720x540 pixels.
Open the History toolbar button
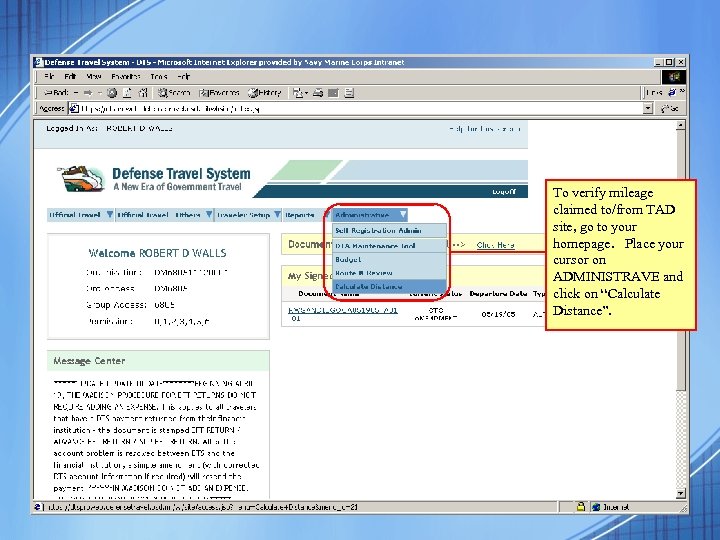tap(264, 93)
